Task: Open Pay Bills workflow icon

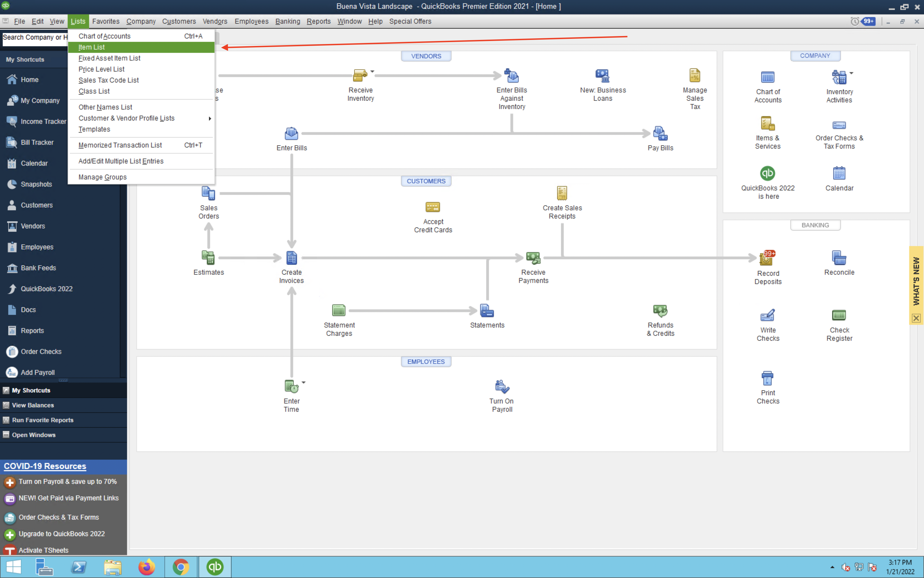Action: 660,134
